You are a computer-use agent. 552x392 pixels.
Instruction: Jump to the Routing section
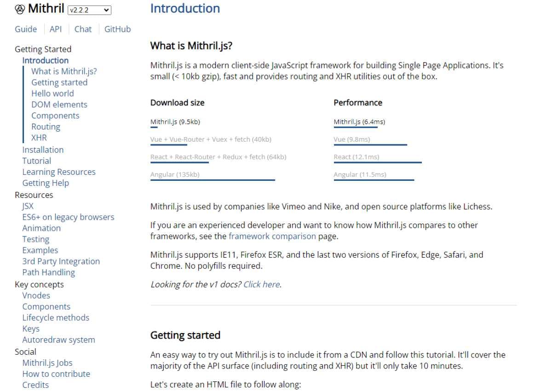coord(46,127)
